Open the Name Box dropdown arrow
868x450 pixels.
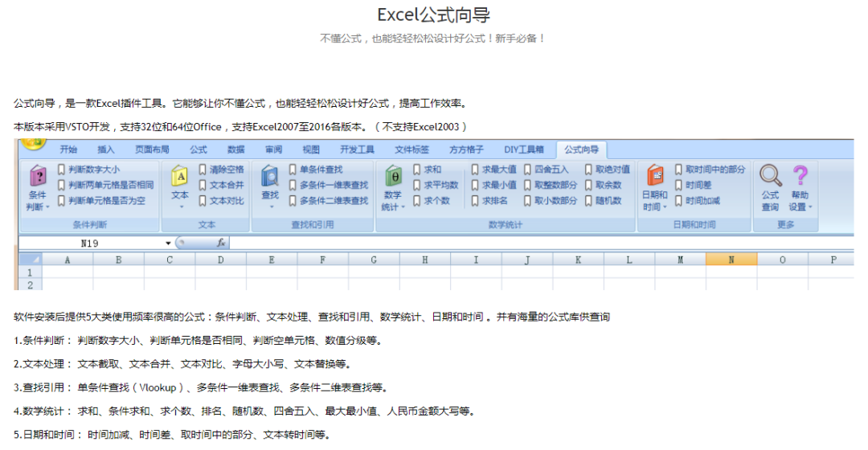coord(168,243)
